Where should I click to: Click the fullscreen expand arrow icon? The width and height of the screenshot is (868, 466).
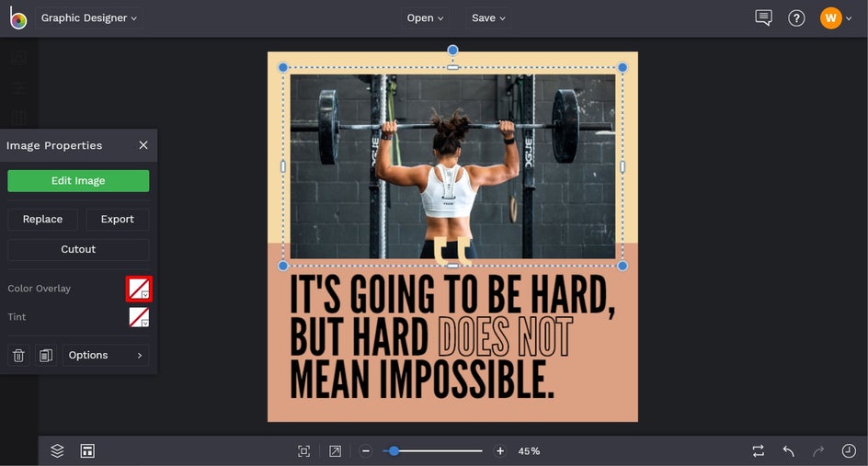coord(335,451)
